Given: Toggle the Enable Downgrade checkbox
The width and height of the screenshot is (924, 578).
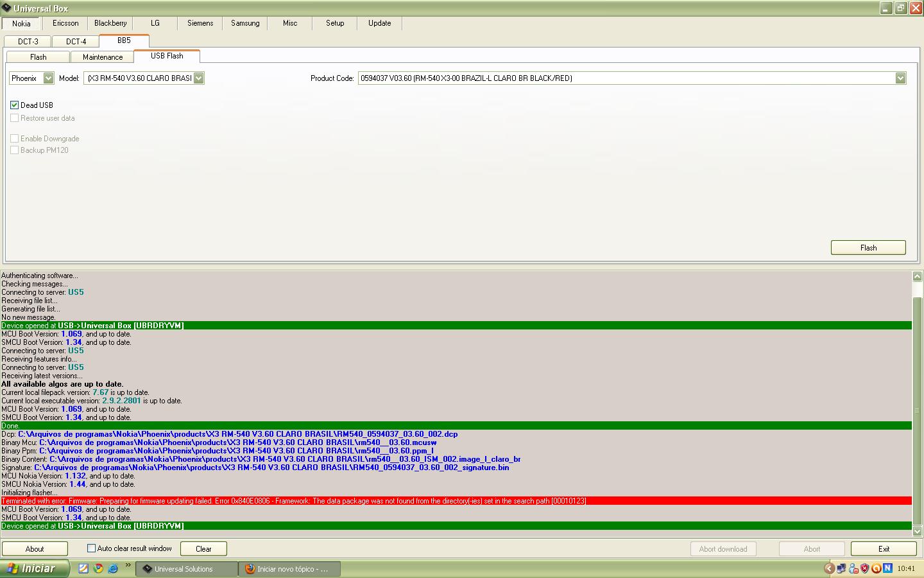Looking at the screenshot, I should 14,138.
